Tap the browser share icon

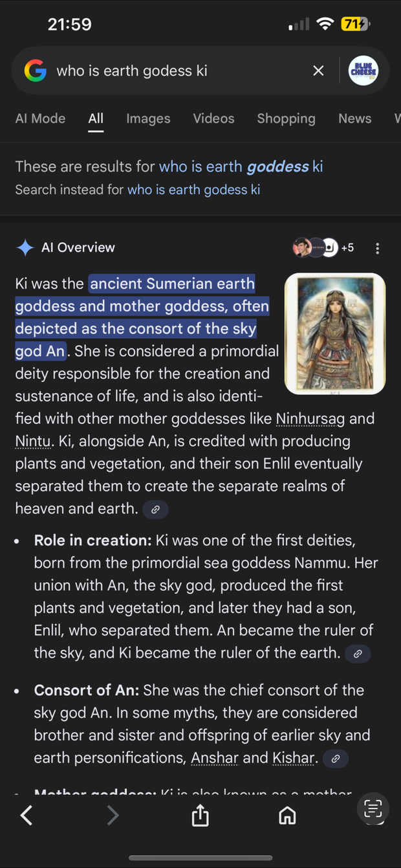click(x=200, y=815)
